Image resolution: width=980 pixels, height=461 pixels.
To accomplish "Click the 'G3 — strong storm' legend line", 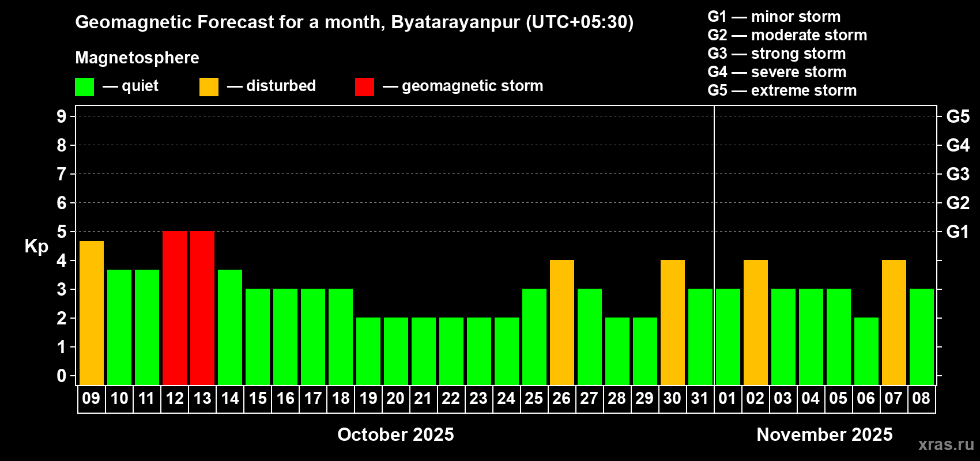I will (x=777, y=54).
